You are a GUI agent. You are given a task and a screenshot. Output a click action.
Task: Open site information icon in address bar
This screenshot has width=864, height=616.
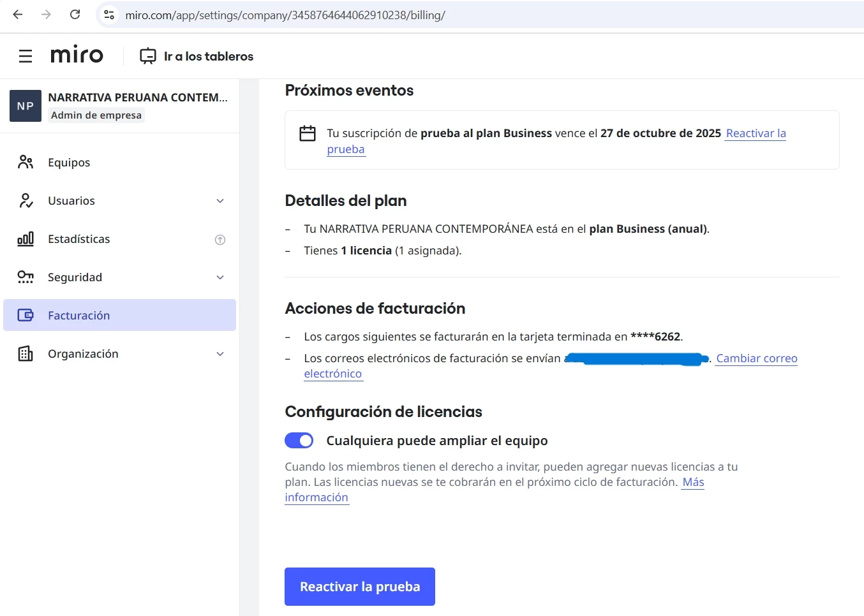(109, 15)
